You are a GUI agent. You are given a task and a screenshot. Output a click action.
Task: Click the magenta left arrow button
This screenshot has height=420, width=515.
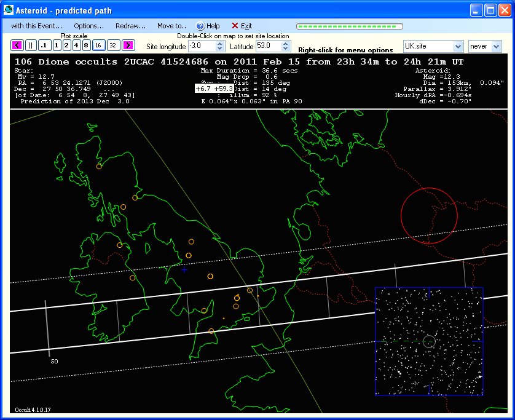click(x=17, y=46)
